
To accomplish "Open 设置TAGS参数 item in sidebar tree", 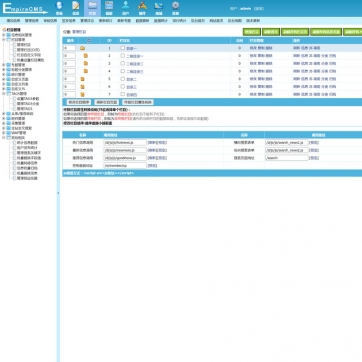I will pyautogui.click(x=28, y=99).
